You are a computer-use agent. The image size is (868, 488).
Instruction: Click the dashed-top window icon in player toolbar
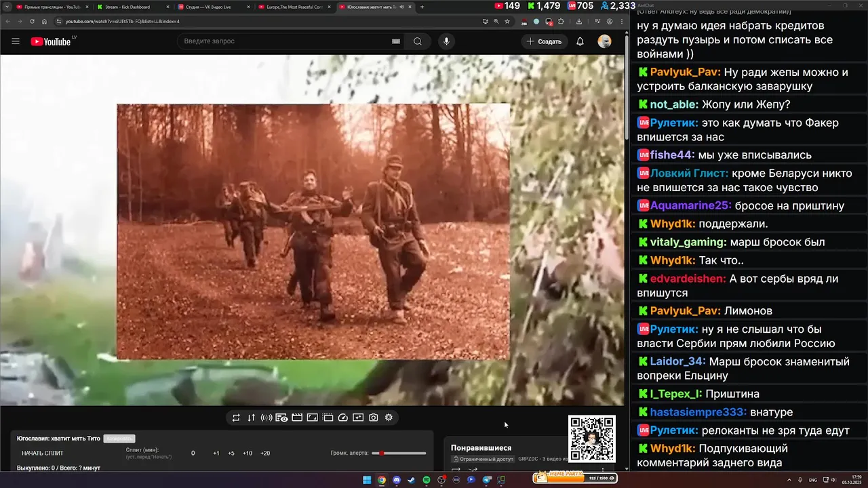pyautogui.click(x=328, y=418)
